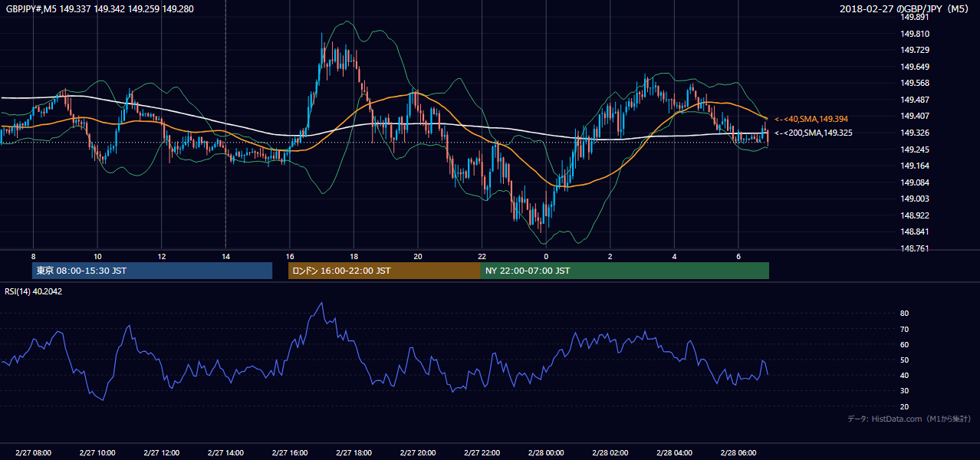Click price axis label 149.568
This screenshot has width=980, height=460.
(x=915, y=83)
